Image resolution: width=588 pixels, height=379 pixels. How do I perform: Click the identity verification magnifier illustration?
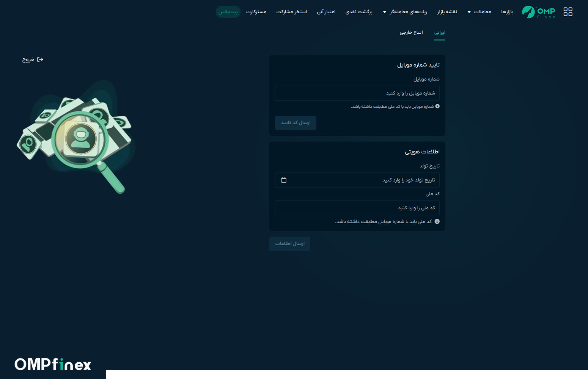point(76,136)
